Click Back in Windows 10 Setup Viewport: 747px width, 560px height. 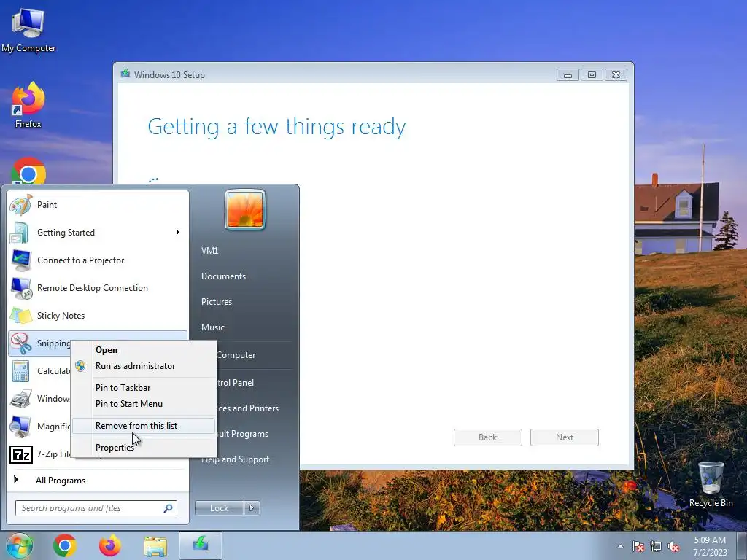point(488,437)
